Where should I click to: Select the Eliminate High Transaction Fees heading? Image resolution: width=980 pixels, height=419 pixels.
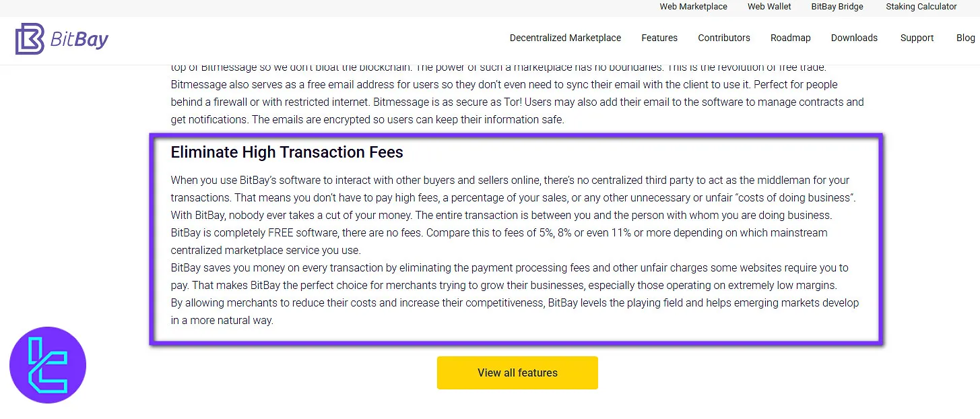[287, 152]
